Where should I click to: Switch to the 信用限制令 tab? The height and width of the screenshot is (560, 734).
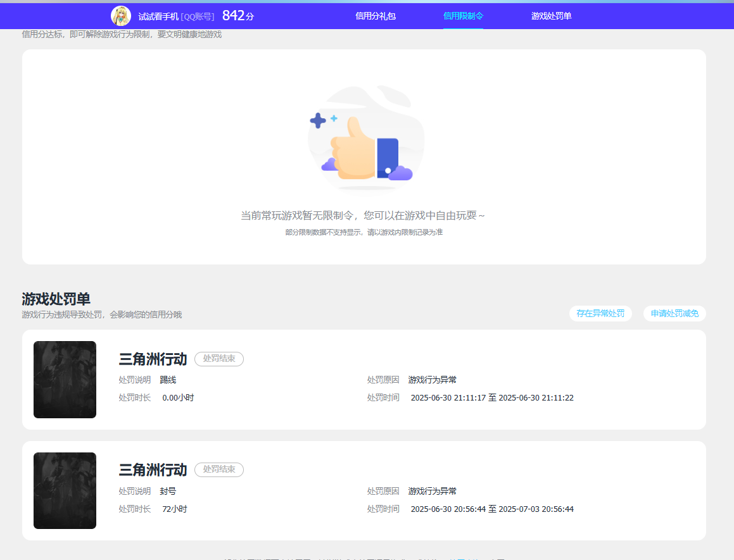[x=463, y=16]
